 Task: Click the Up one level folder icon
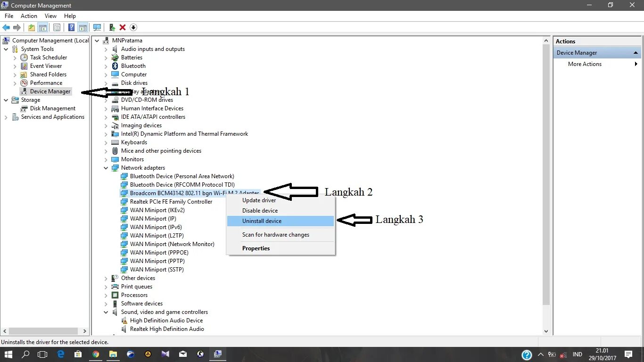point(31,27)
